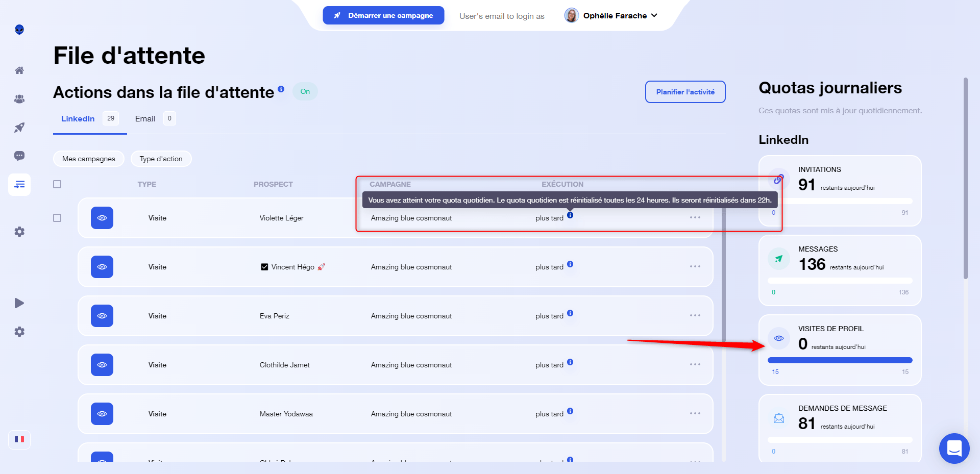This screenshot has height=474, width=980.
Task: Open the chat messages icon in sidebar
Action: coord(19,156)
